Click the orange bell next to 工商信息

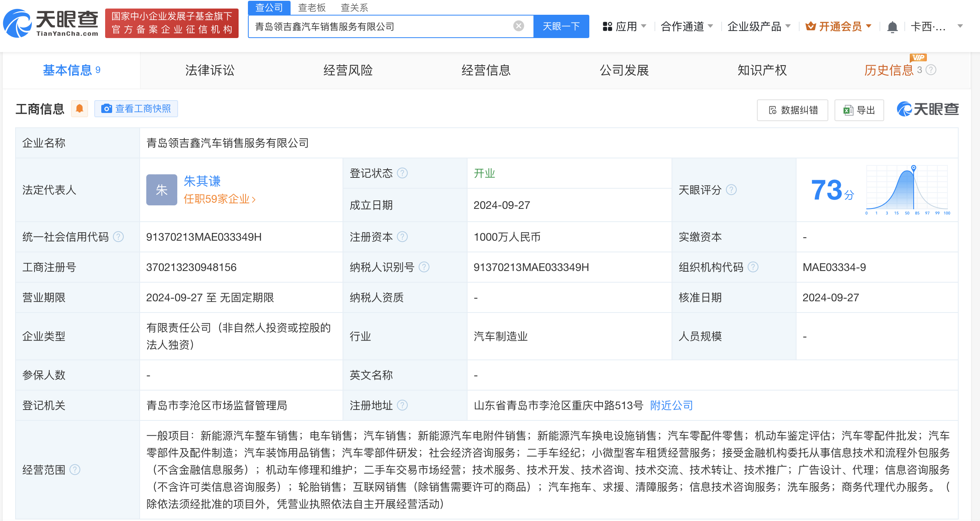[80, 109]
